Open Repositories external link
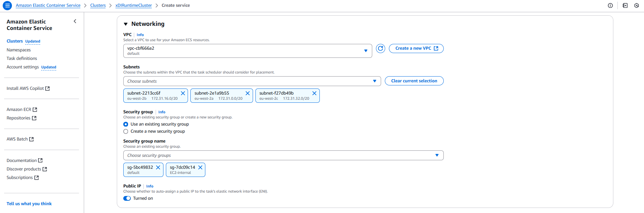 coord(21,118)
